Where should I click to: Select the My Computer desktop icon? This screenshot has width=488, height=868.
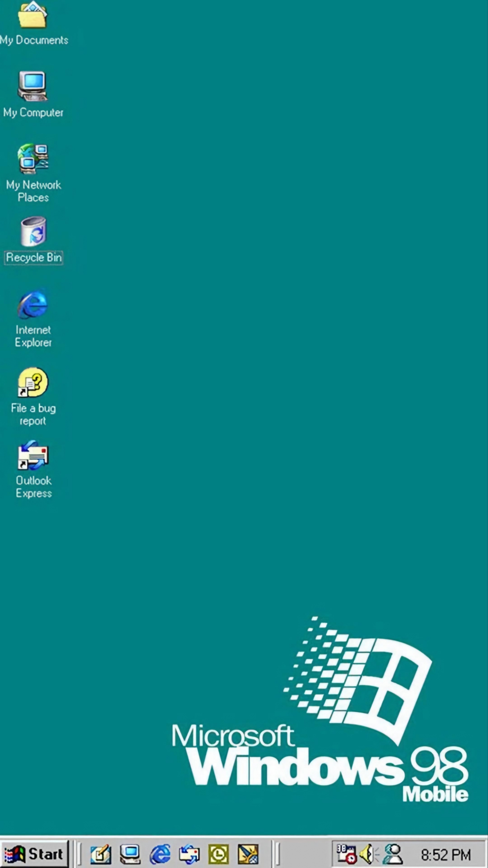click(x=32, y=86)
